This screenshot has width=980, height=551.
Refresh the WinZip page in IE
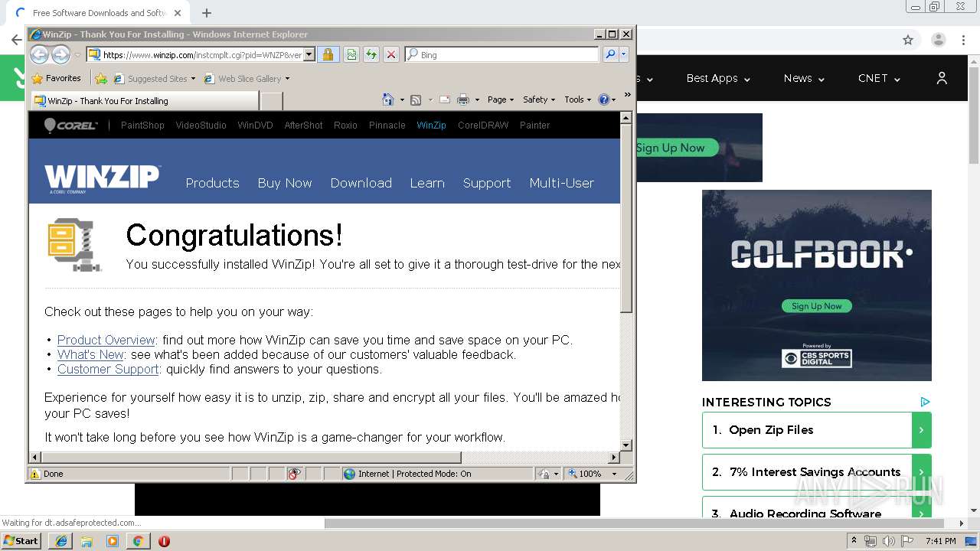(x=371, y=54)
